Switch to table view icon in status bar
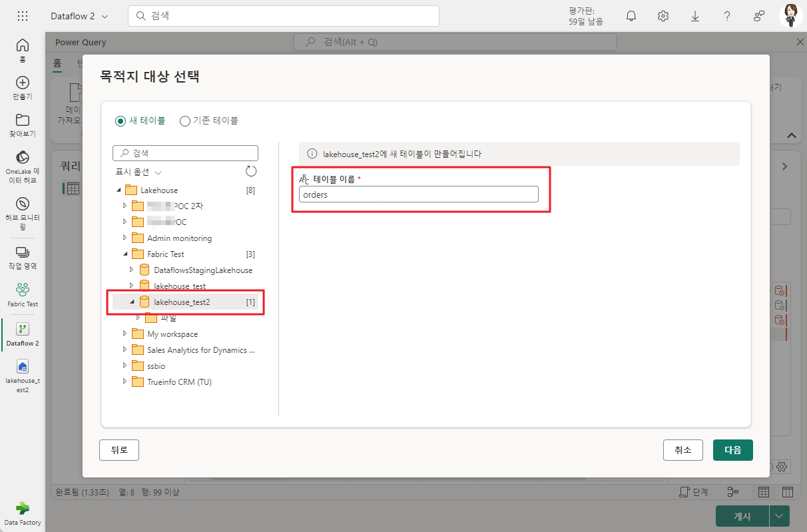The width and height of the screenshot is (807, 532). click(764, 492)
